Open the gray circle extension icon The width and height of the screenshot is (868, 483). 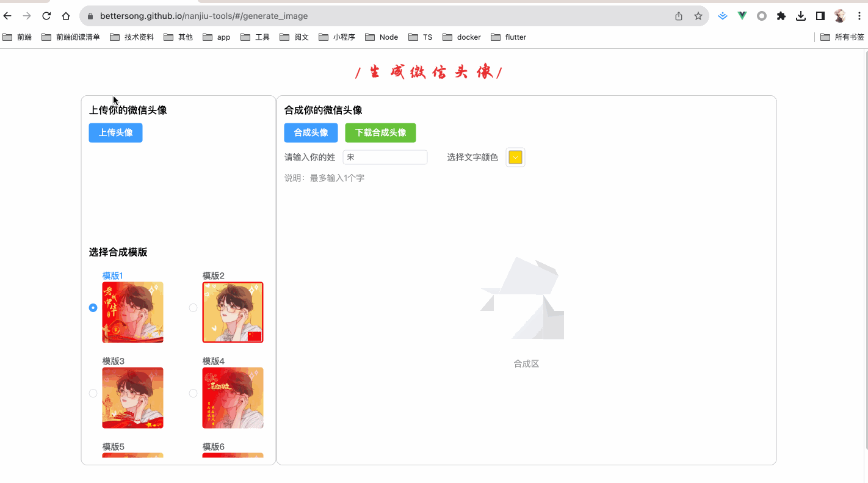[x=762, y=16]
